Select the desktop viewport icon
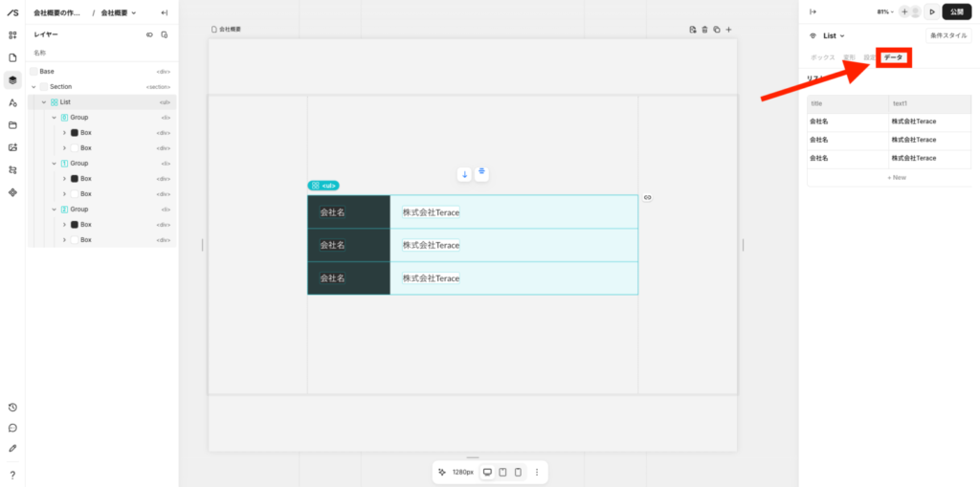Viewport: 980px width, 487px height. (x=487, y=472)
